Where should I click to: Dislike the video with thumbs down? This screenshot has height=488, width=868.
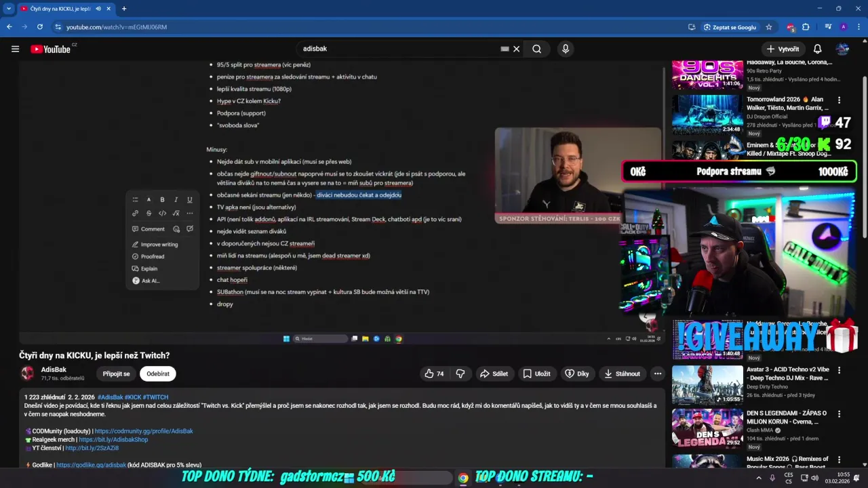pyautogui.click(x=460, y=373)
